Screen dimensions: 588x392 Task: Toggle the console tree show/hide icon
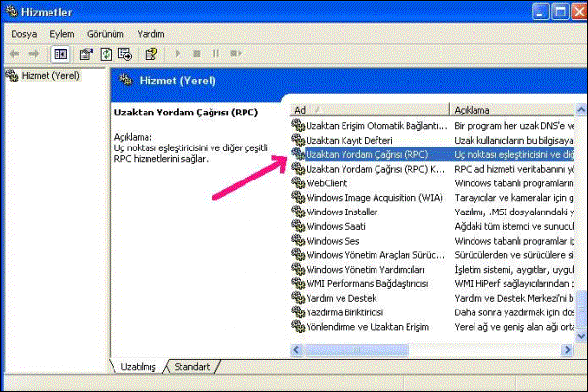pos(60,54)
